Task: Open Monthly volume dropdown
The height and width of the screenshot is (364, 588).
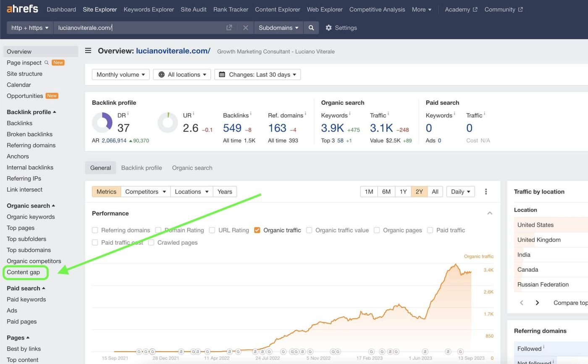Action: (x=121, y=74)
